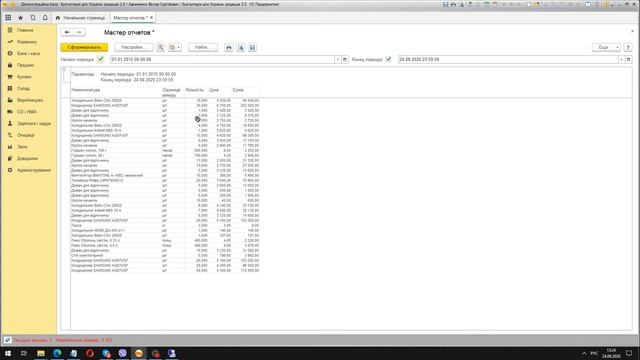Open notifications bell icon
Image resolution: width=640 pixels, height=360 pixels.
click(45, 18)
